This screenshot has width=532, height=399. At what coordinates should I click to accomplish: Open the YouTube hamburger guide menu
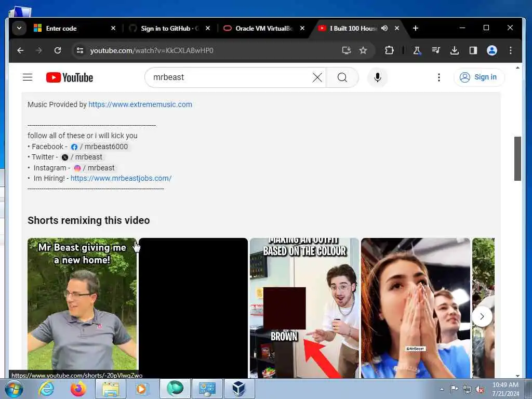[x=28, y=77]
